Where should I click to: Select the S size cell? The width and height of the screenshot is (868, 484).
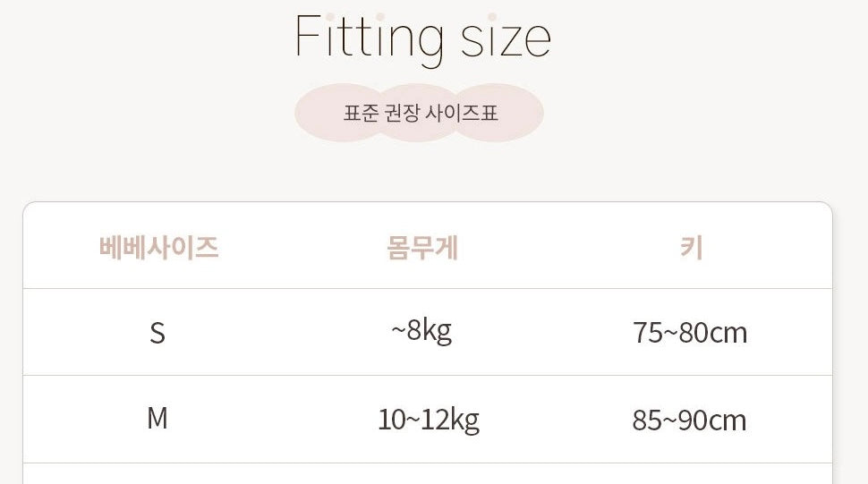pyautogui.click(x=157, y=333)
